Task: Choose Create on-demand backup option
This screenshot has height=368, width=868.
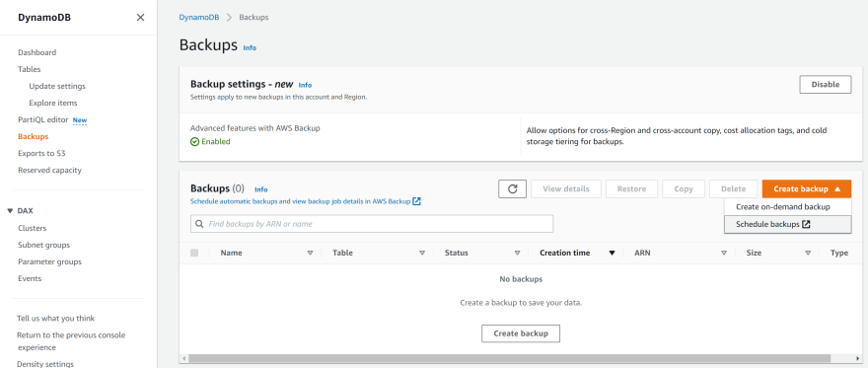Action: point(788,207)
